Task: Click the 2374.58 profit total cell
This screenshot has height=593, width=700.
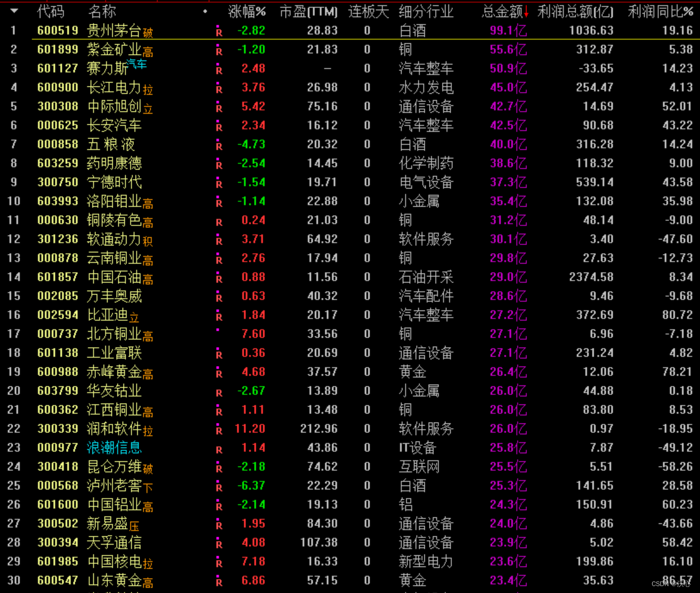Action: pos(591,277)
